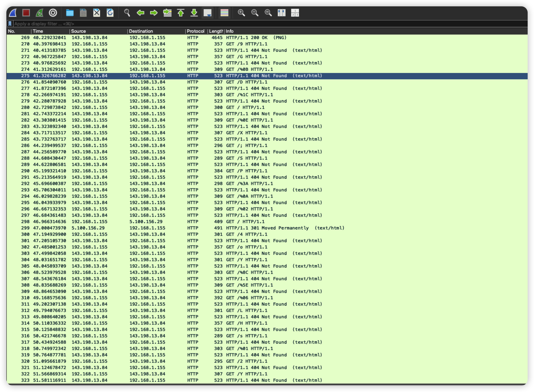Select packet 306 'GET /%8C HTTP/1.1'
This screenshot has width=534, height=392.
pos(267,272)
